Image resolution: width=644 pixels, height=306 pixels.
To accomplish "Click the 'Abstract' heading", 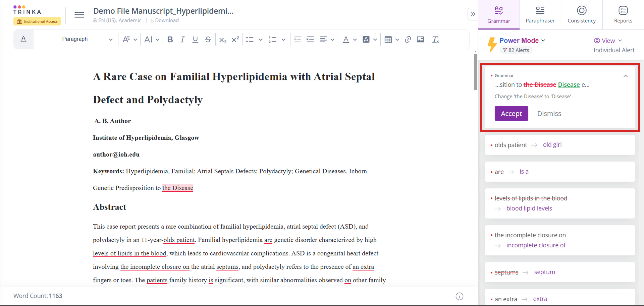I will (x=110, y=207).
